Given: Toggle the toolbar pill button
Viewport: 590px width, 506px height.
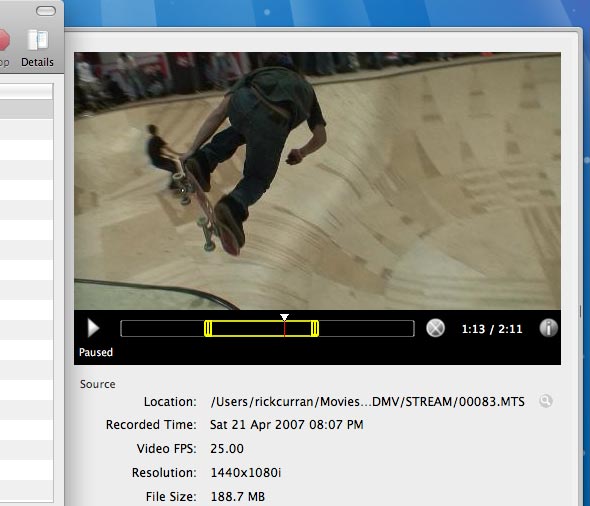Looking at the screenshot, I should click(x=46, y=11).
